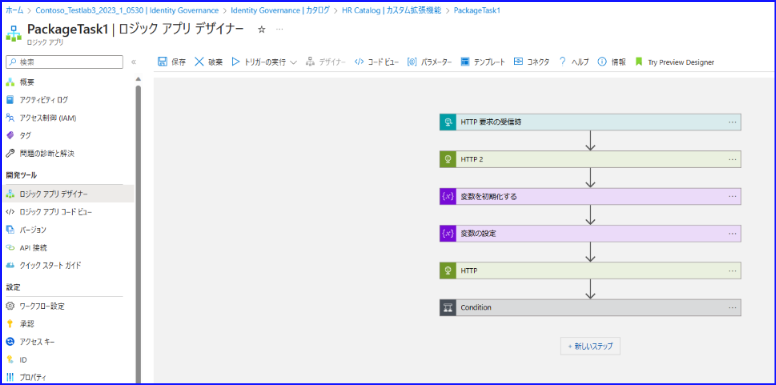This screenshot has height=385, width=776.
Task: Expand the トリガーの実行 dropdown chevron
Action: pos(293,63)
